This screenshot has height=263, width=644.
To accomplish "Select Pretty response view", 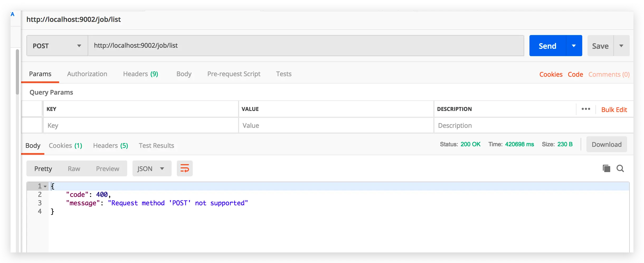I will [x=43, y=169].
